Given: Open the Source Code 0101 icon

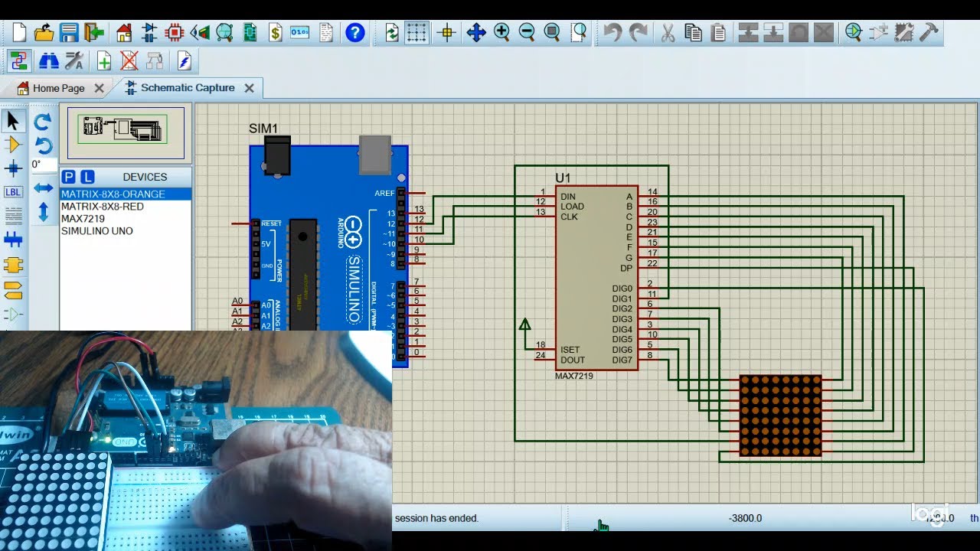Looking at the screenshot, I should [300, 33].
